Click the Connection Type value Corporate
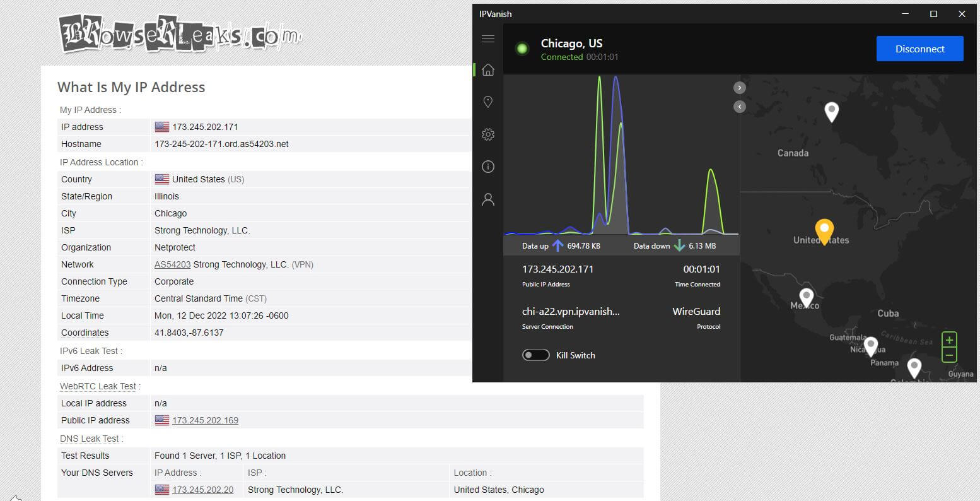The image size is (980, 501). (174, 281)
